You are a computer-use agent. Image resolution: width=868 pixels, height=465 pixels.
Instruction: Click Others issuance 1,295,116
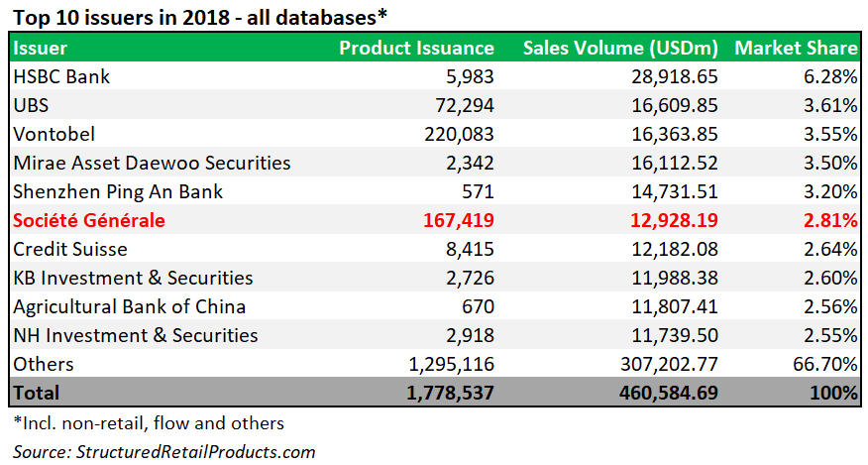(451, 365)
